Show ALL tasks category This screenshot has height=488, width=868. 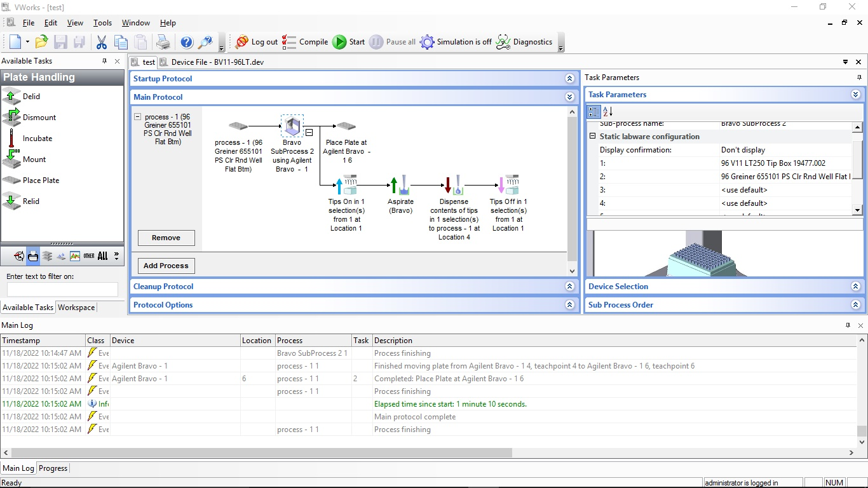[103, 256]
